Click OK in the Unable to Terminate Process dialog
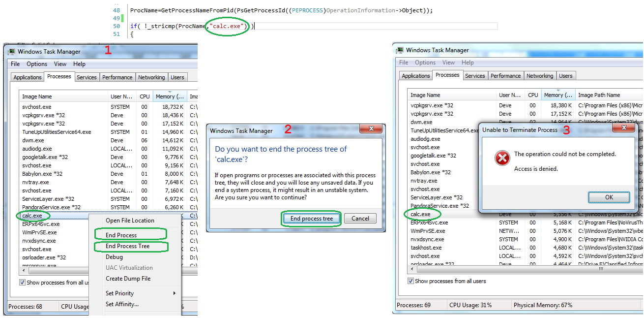Viewport: 644px width, 318px height. tap(609, 197)
